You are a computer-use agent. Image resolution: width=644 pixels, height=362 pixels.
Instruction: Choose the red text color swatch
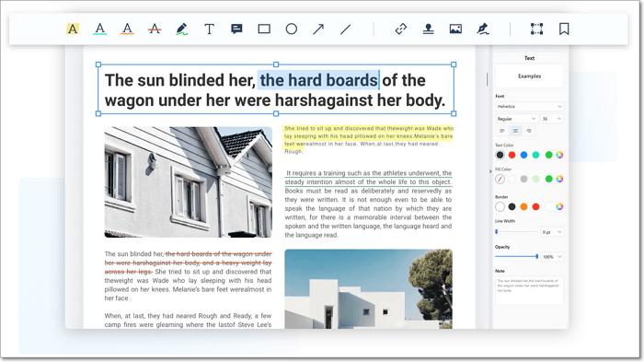pos(512,155)
